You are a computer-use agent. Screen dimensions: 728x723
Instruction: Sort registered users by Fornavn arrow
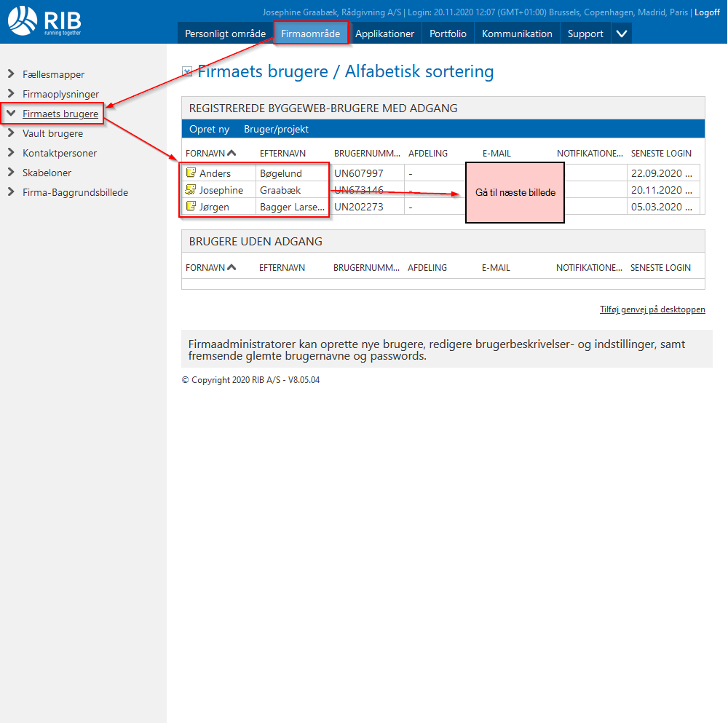pyautogui.click(x=232, y=154)
